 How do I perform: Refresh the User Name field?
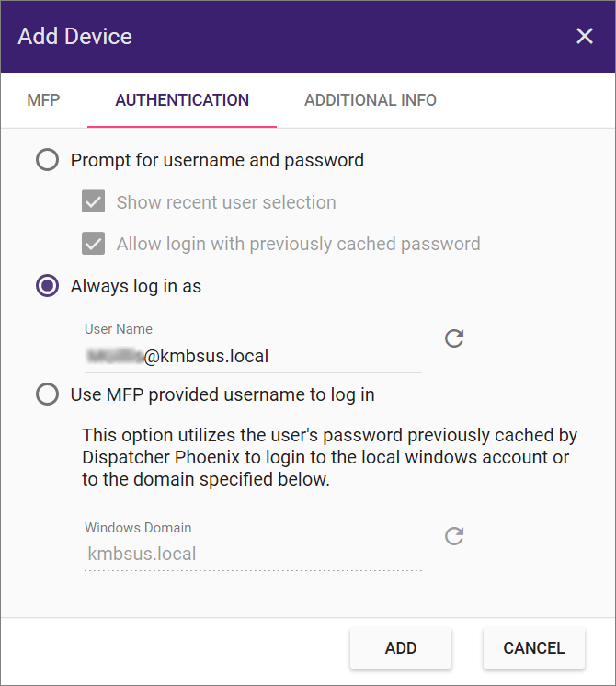point(454,338)
